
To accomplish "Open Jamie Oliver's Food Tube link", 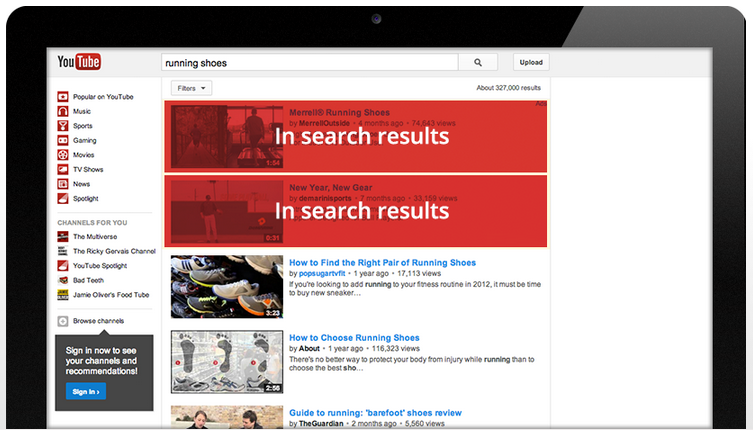I will [111, 295].
